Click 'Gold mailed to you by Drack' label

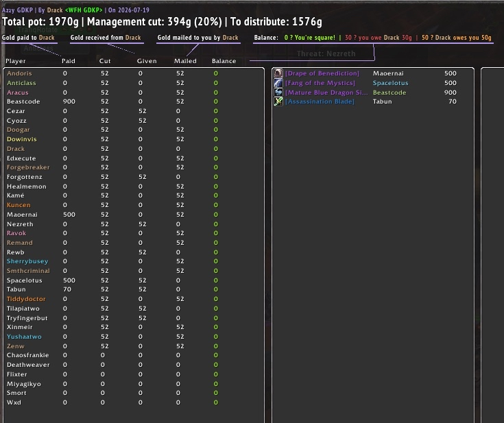pos(198,38)
